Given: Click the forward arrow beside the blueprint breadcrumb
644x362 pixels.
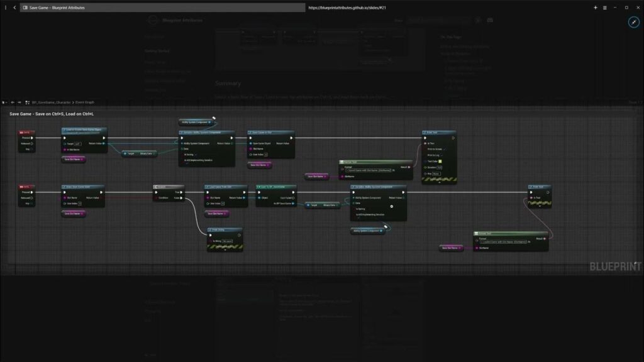Looking at the screenshot, I should tap(19, 102).
